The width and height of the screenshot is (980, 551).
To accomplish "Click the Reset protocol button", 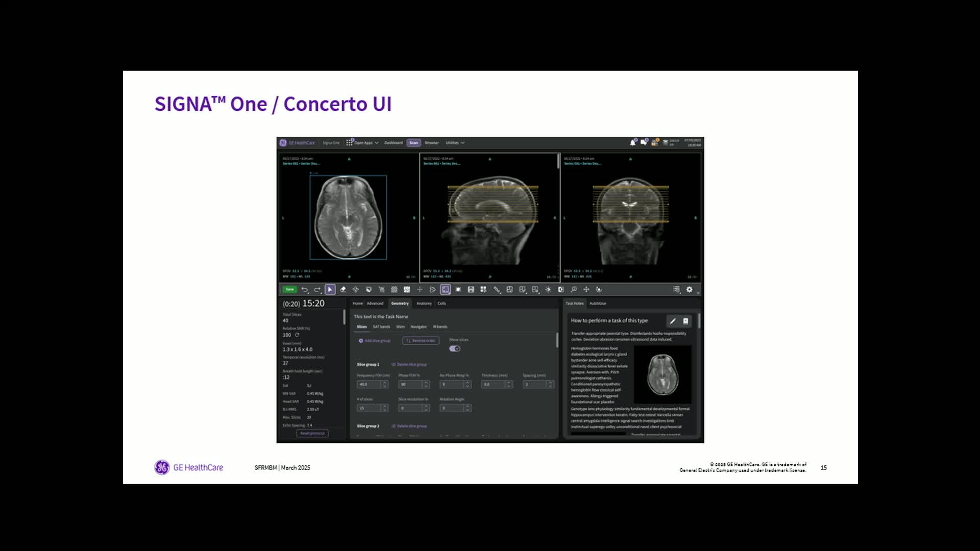I will coord(312,433).
